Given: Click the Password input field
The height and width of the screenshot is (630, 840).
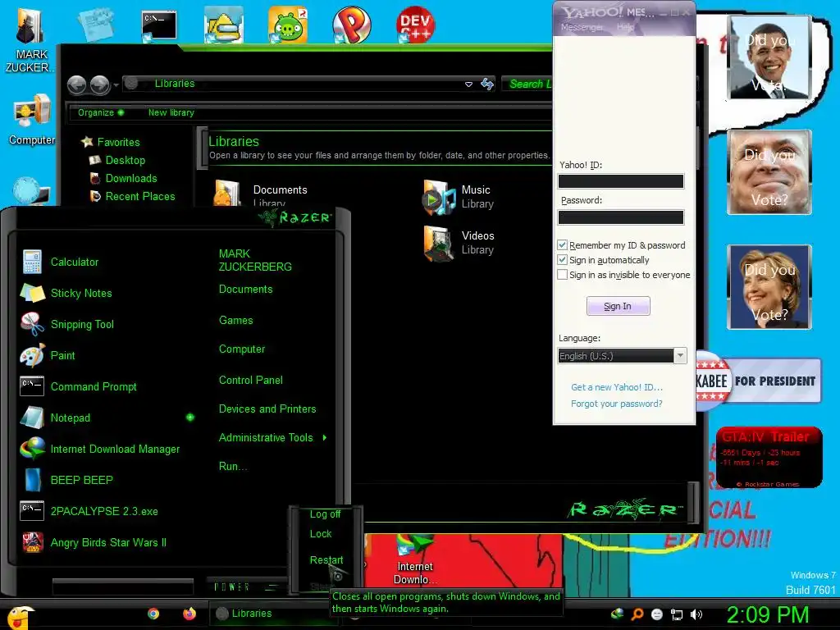Looking at the screenshot, I should coord(621,217).
